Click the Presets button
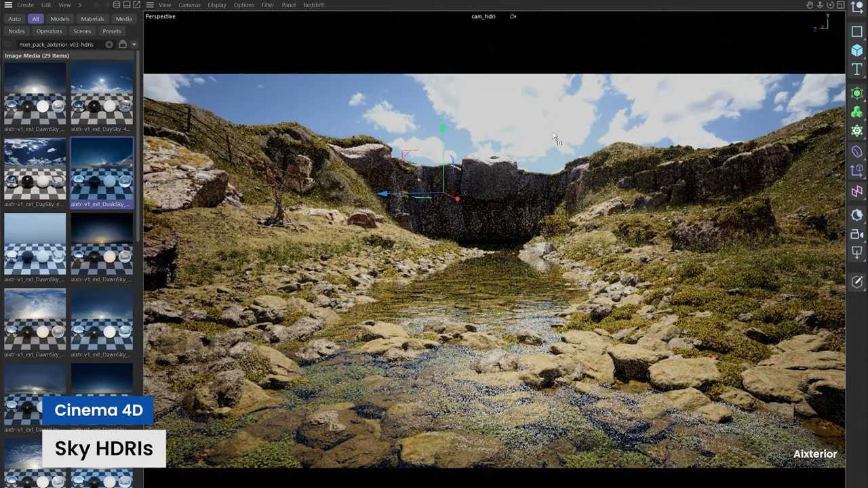This screenshot has width=868, height=488. [x=111, y=30]
